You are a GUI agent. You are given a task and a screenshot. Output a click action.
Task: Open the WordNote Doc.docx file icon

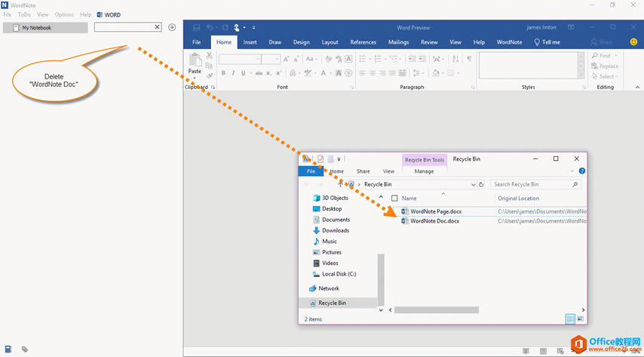405,221
